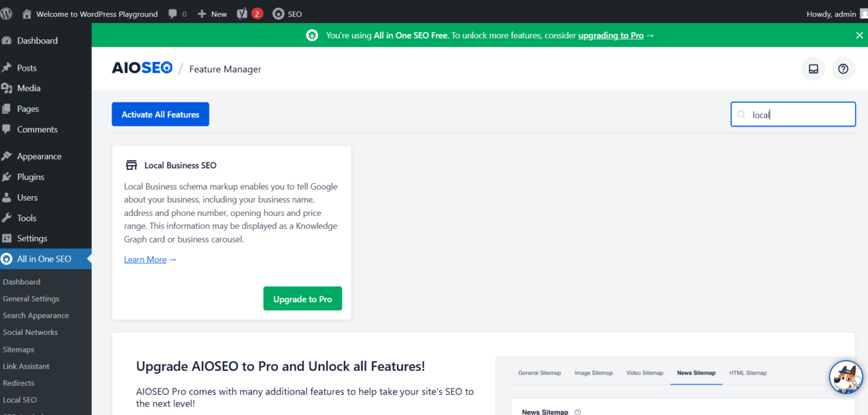Click Howdy, admin account link
This screenshot has width=868, height=415.
[x=831, y=14]
